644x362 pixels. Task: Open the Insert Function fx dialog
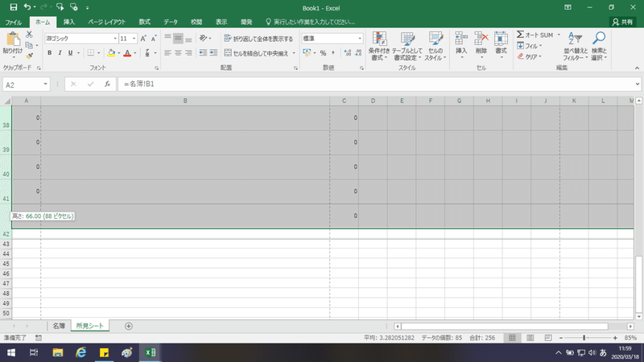pyautogui.click(x=107, y=84)
